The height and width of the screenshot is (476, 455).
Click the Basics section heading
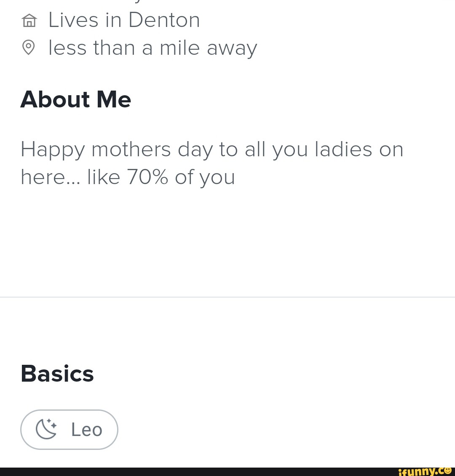[57, 374]
